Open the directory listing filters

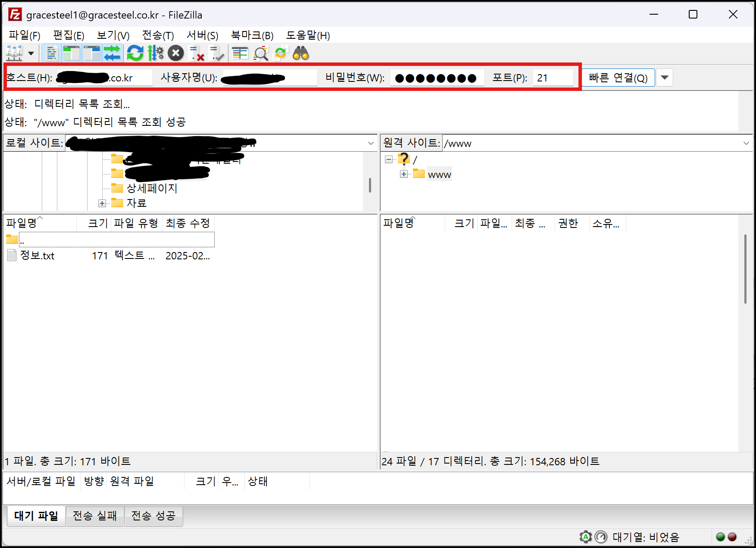tap(240, 53)
